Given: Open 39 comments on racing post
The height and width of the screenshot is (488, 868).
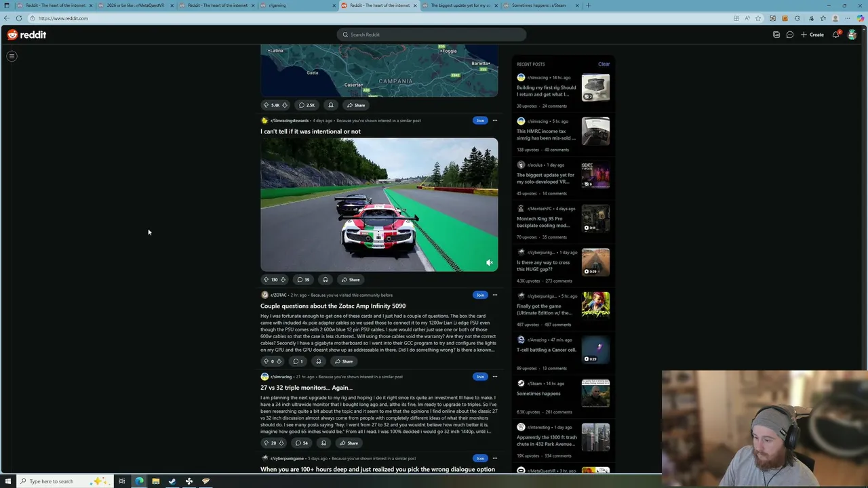Looking at the screenshot, I should pos(303,279).
